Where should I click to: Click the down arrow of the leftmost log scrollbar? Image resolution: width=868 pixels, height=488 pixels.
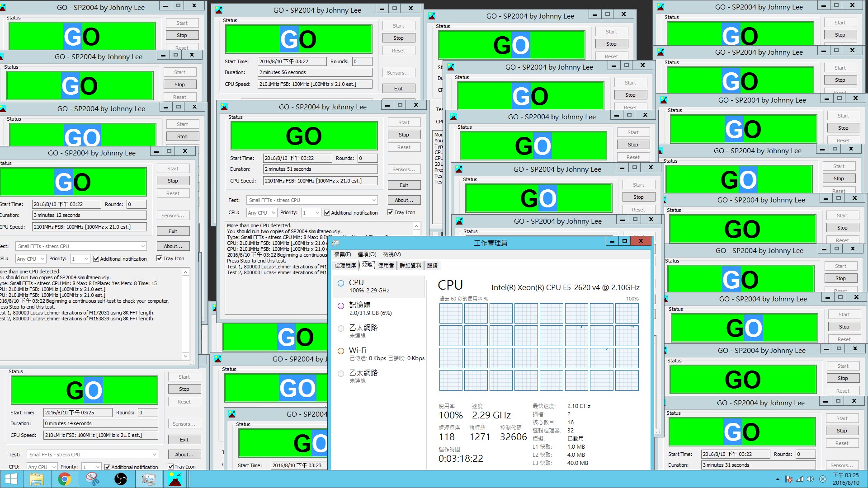[185, 356]
